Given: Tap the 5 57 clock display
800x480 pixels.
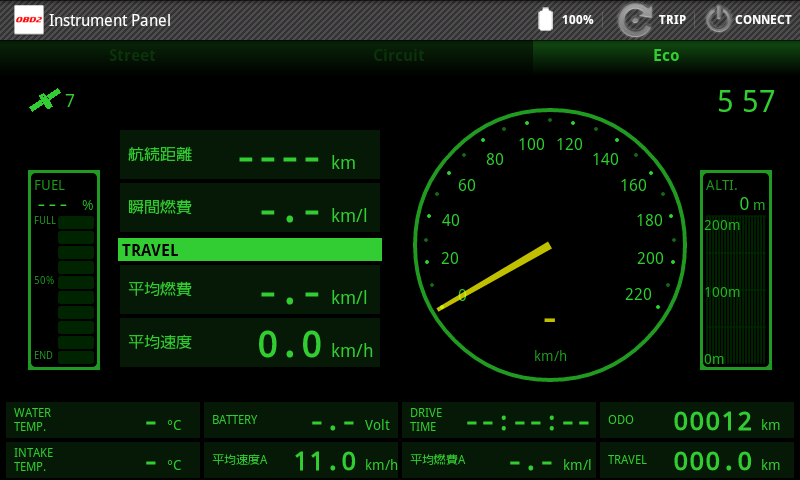Looking at the screenshot, I should click(746, 101).
